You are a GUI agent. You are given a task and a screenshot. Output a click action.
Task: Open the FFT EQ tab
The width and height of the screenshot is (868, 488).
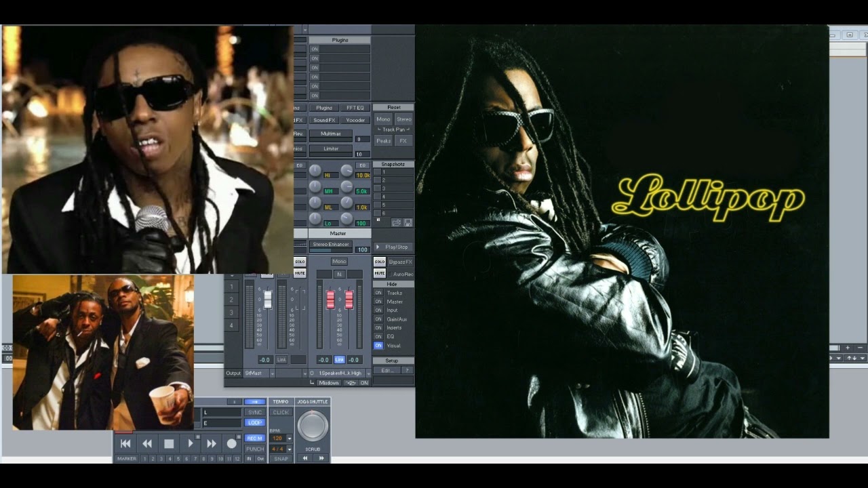point(355,108)
